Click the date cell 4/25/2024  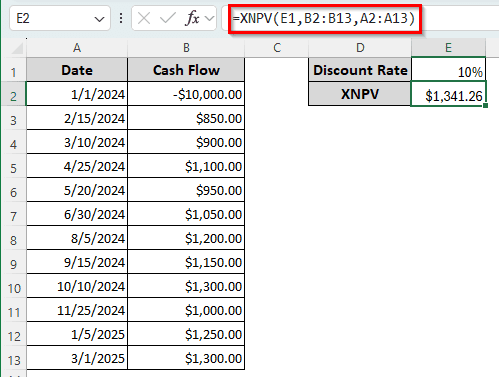click(77, 166)
